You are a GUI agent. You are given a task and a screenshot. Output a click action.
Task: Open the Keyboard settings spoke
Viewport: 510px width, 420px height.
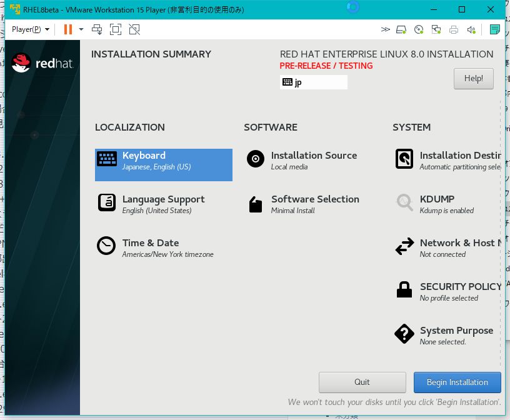point(164,164)
